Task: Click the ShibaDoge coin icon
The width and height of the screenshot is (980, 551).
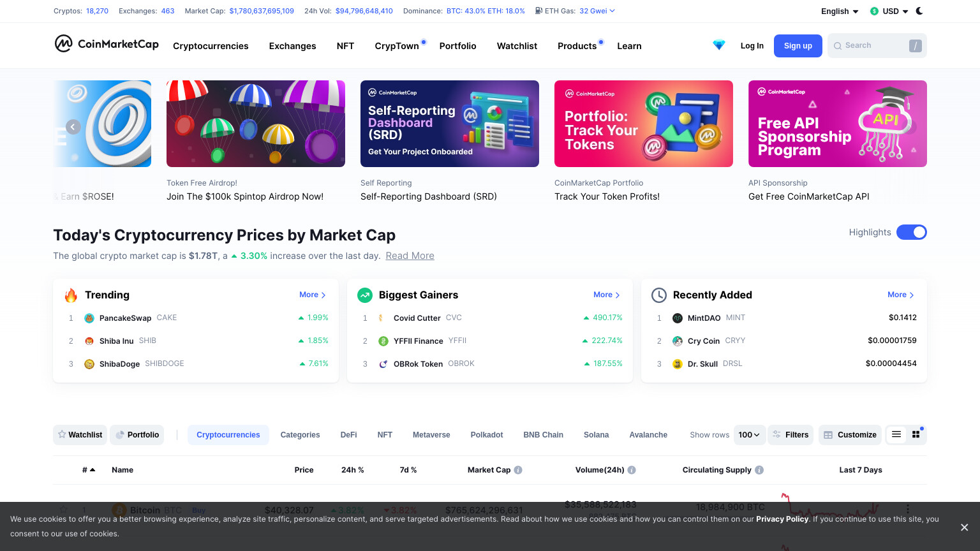Action: pyautogui.click(x=89, y=364)
